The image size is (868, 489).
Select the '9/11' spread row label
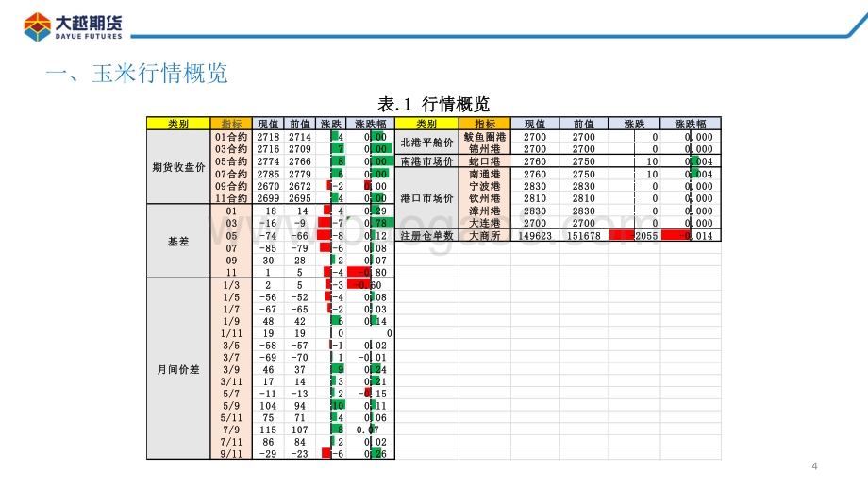tap(231, 454)
